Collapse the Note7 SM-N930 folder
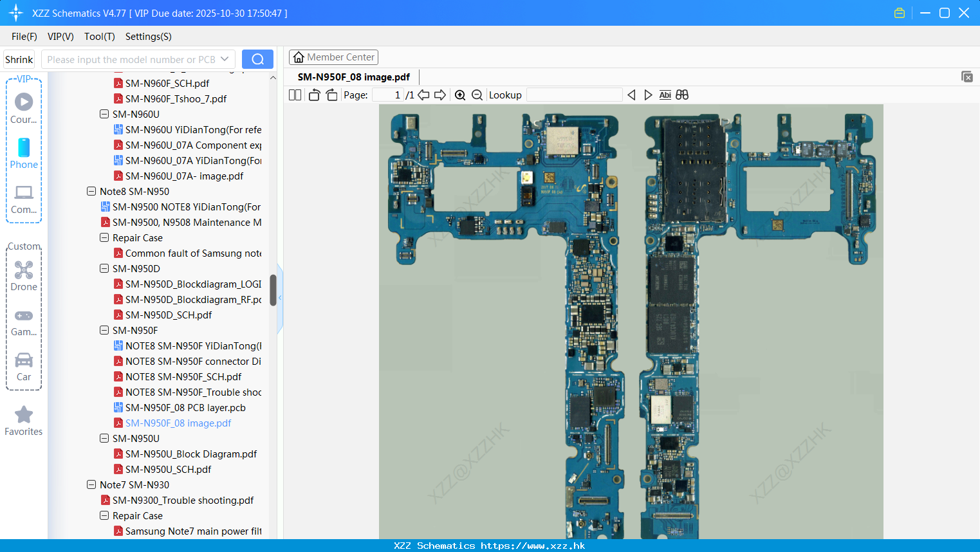This screenshot has height=552, width=980. point(91,484)
